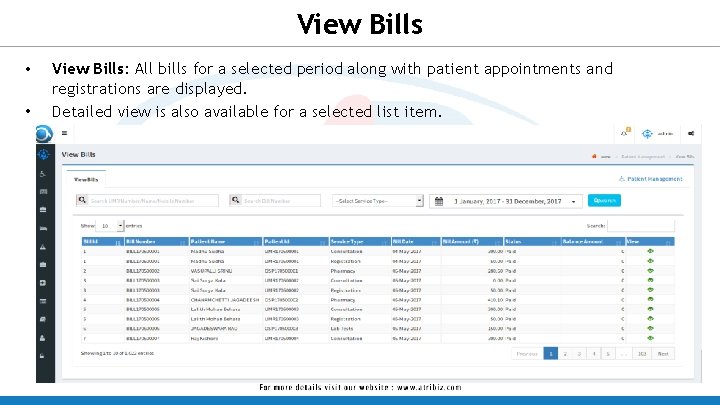720x405 pixels.
Task: Go to Patient Management in breadcrumb
Action: click(x=642, y=157)
